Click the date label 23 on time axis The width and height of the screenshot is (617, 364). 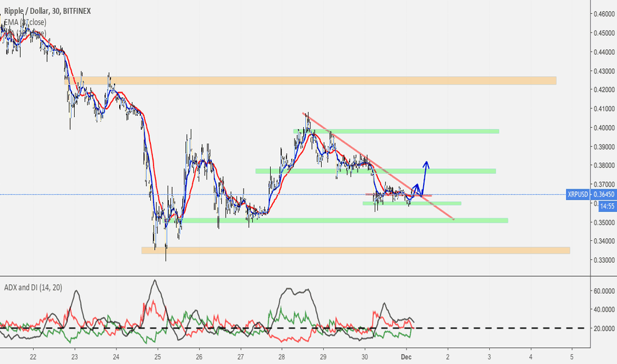point(75,357)
